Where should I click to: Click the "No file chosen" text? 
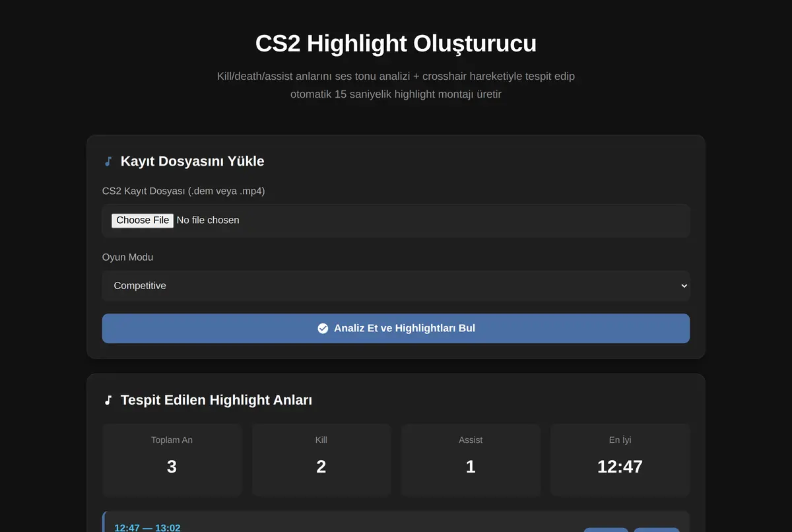tap(208, 220)
